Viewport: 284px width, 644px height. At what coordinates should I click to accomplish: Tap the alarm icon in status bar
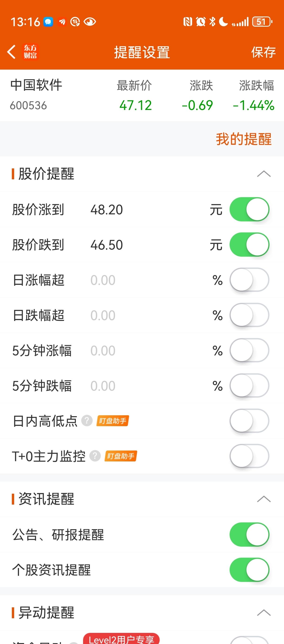[200, 22]
